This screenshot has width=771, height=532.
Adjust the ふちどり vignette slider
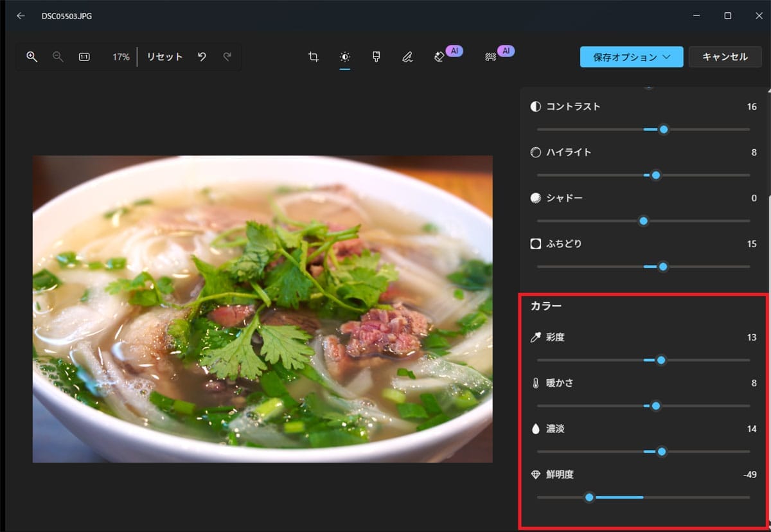pyautogui.click(x=662, y=266)
